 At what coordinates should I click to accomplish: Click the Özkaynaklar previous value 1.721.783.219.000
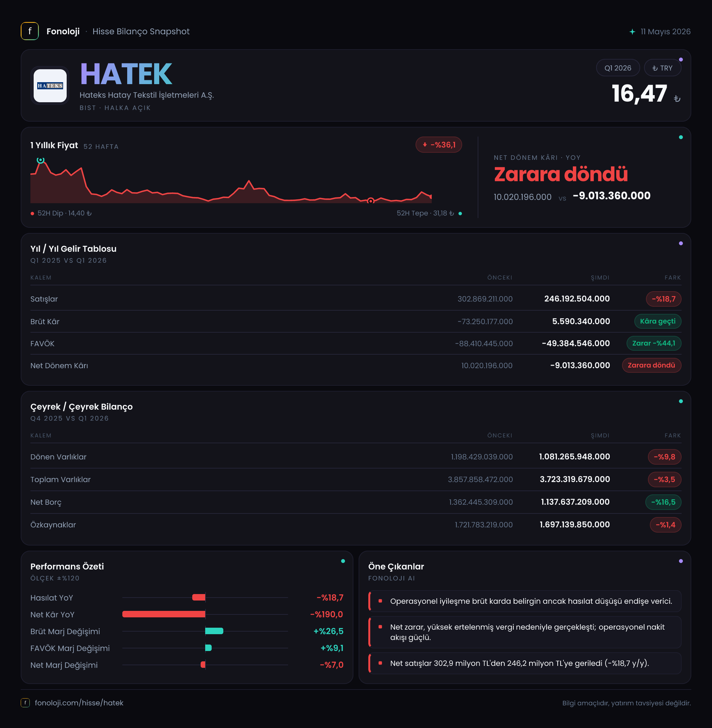[484, 525]
